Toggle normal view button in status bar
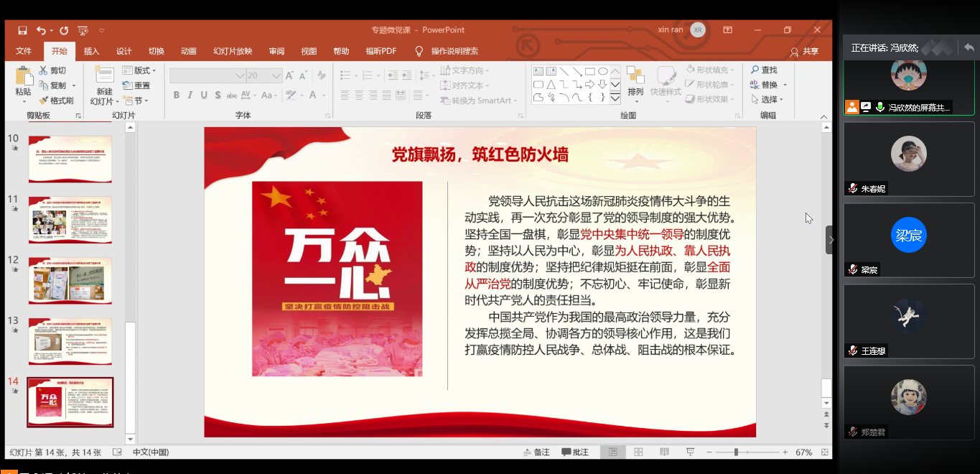 coord(612,452)
